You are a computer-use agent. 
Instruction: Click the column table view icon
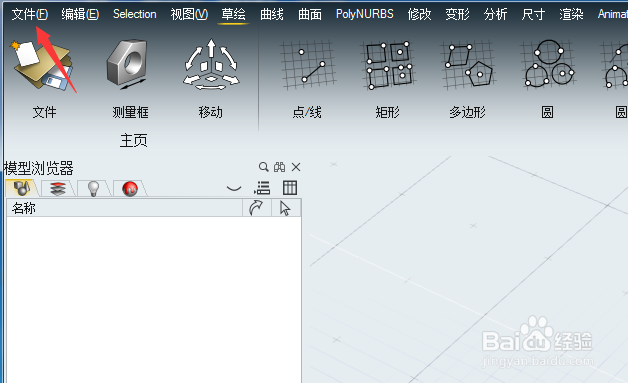click(x=290, y=187)
